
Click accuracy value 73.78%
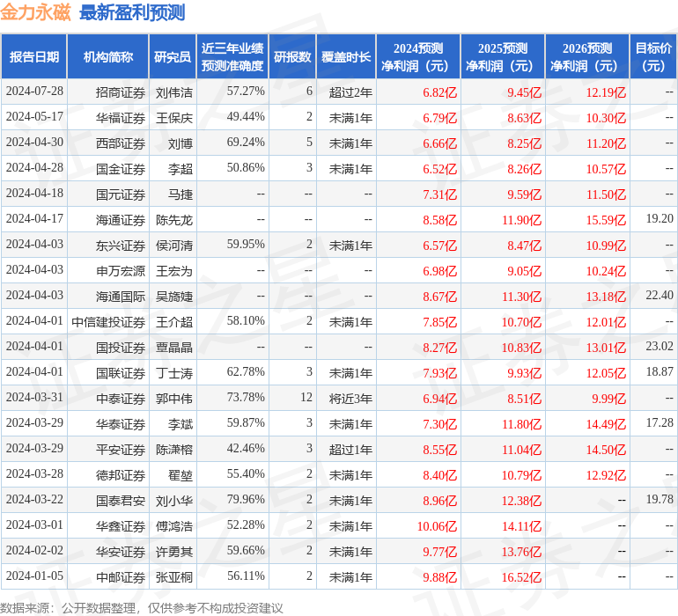(246, 397)
